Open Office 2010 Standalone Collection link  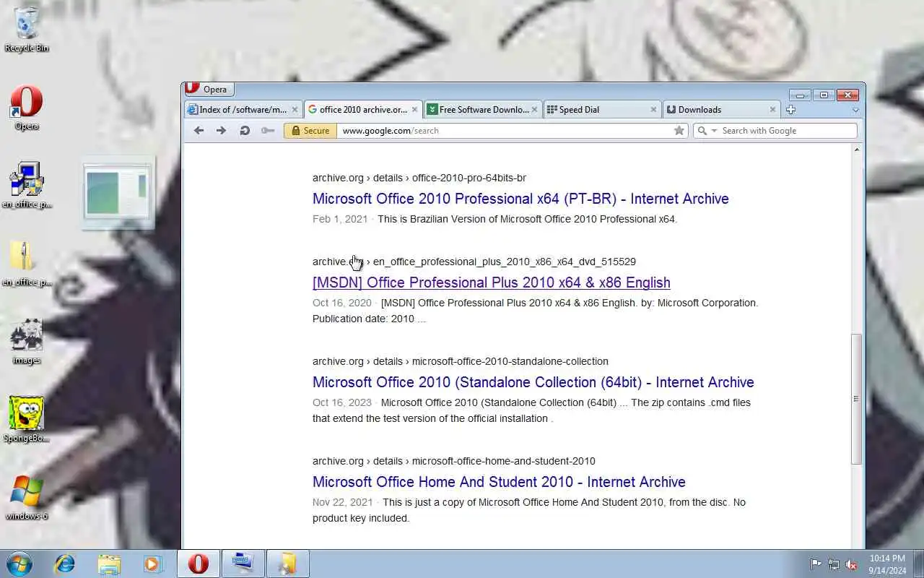533,382
